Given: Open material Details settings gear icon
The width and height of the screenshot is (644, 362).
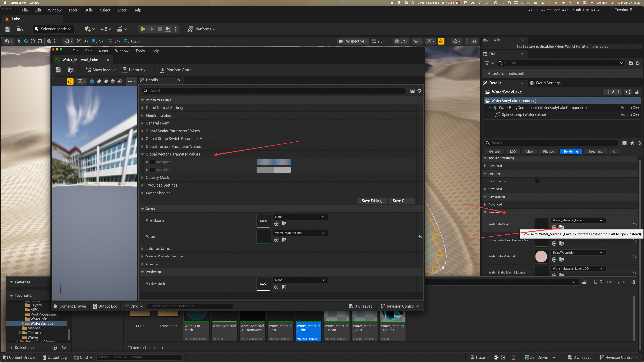Looking at the screenshot, I should pyautogui.click(x=419, y=91).
